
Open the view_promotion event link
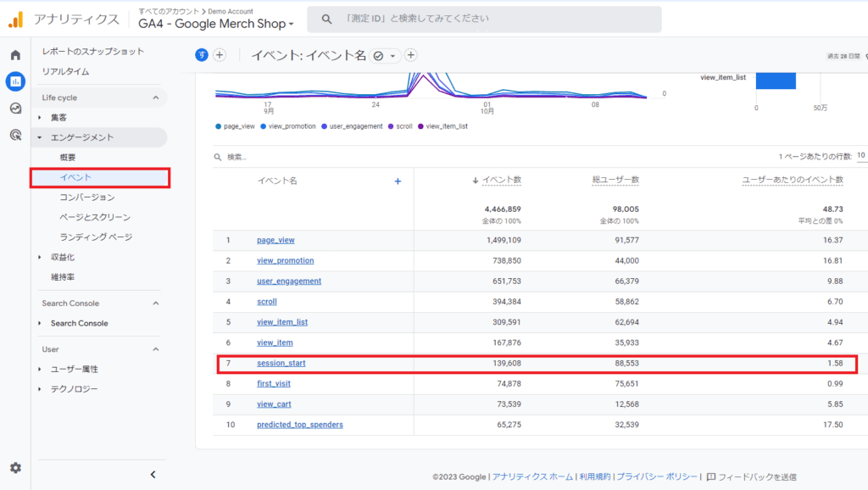[285, 261]
